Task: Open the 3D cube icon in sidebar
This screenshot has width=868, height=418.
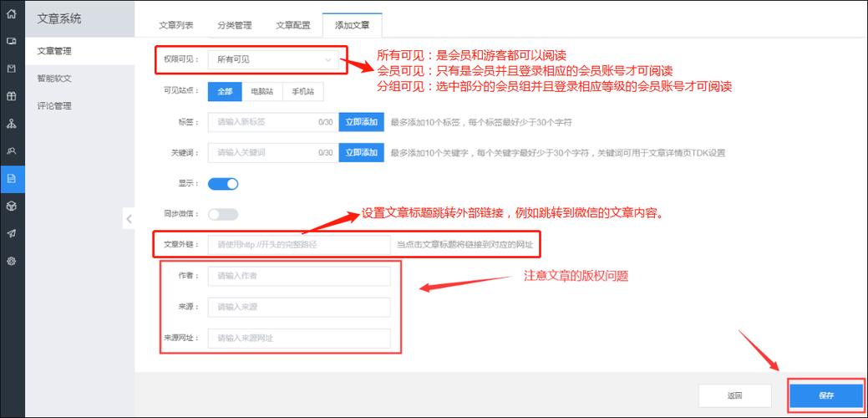Action: tap(11, 206)
